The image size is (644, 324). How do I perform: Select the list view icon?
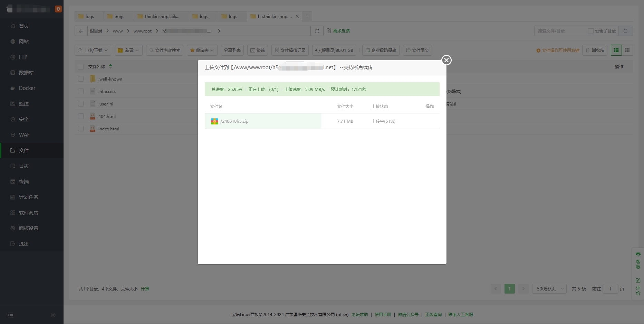pos(616,50)
